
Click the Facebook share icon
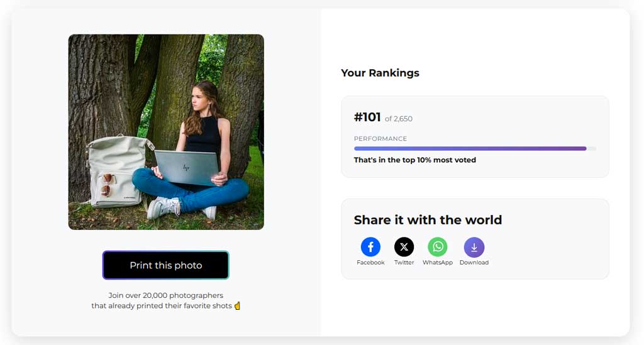pyautogui.click(x=370, y=247)
